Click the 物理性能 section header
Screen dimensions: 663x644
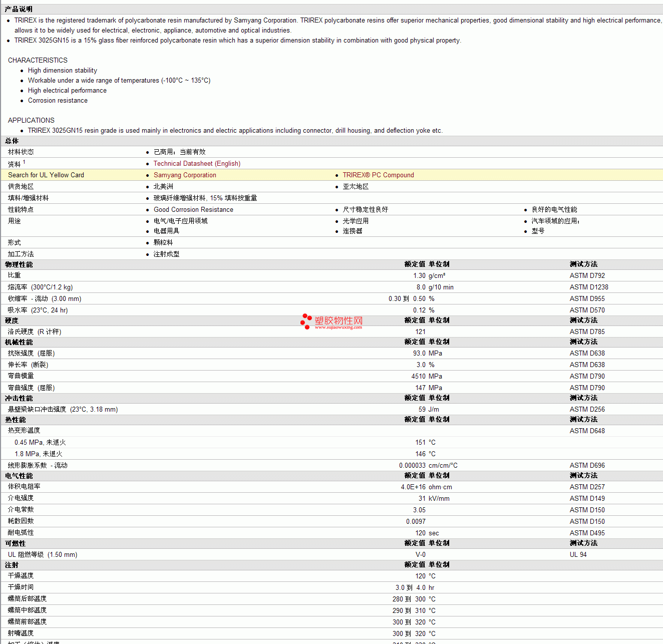click(x=19, y=265)
